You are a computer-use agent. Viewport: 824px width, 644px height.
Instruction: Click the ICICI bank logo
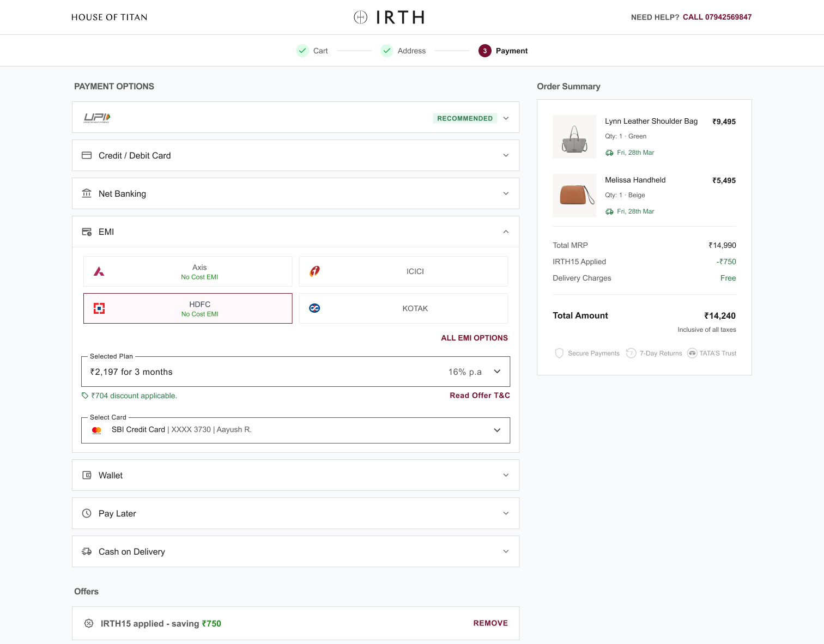click(x=315, y=271)
